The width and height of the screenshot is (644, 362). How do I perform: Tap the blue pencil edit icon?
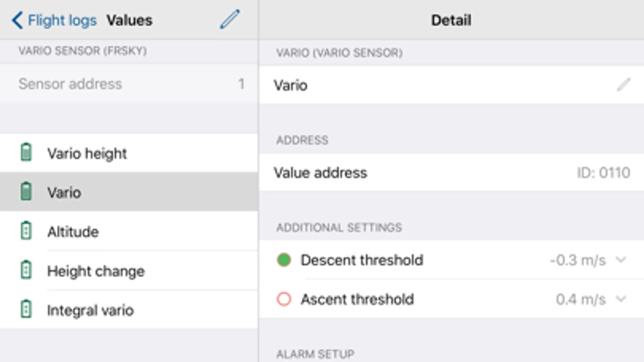point(230,19)
